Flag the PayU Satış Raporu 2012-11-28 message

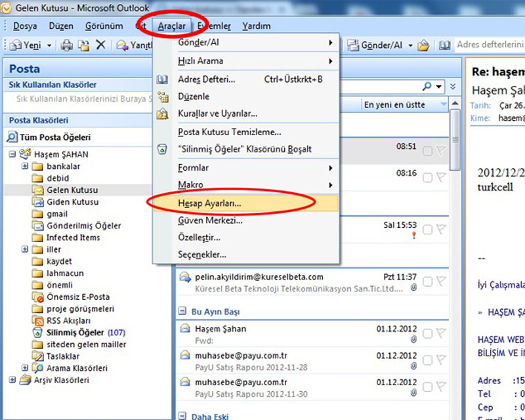[x=441, y=360]
